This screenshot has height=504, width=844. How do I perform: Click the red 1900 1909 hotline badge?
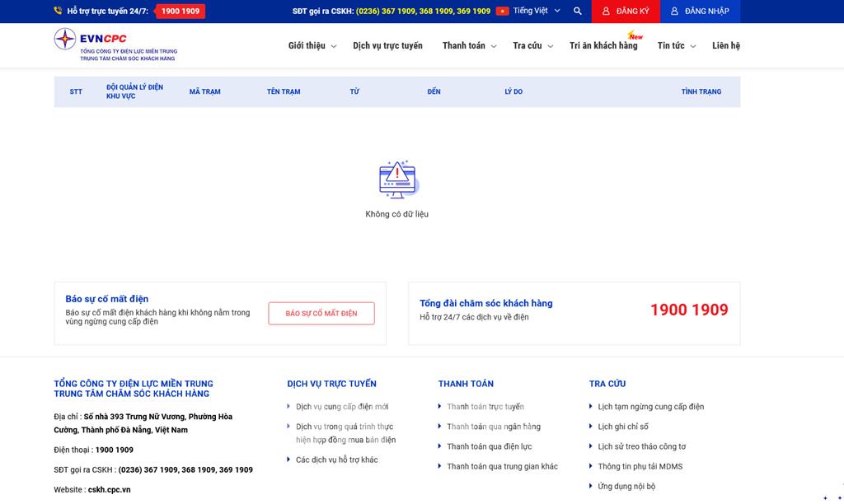pos(180,12)
